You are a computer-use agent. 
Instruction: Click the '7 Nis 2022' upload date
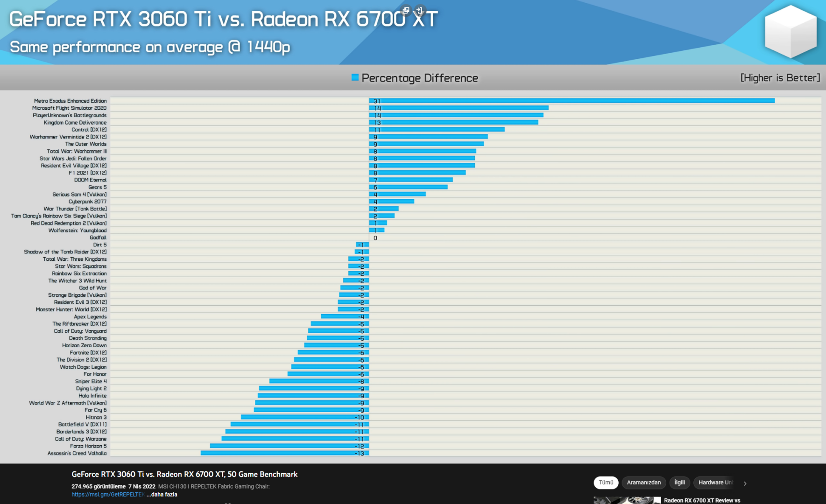[x=142, y=486]
